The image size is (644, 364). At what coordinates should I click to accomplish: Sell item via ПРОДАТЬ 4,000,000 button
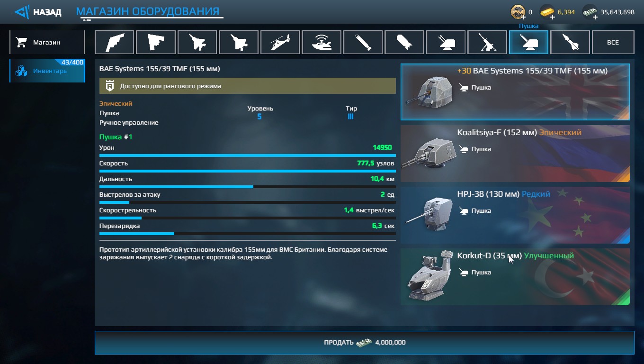pos(364,342)
